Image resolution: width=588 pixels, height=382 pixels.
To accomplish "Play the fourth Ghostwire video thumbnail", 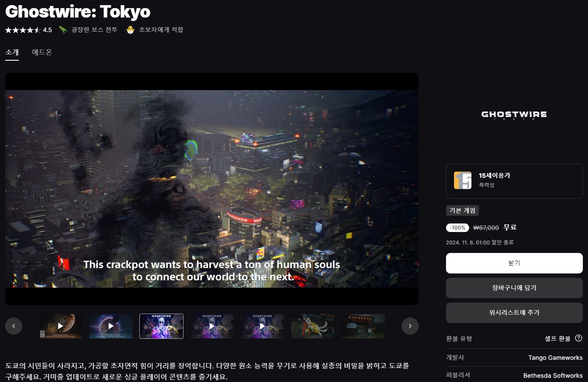I will click(212, 326).
